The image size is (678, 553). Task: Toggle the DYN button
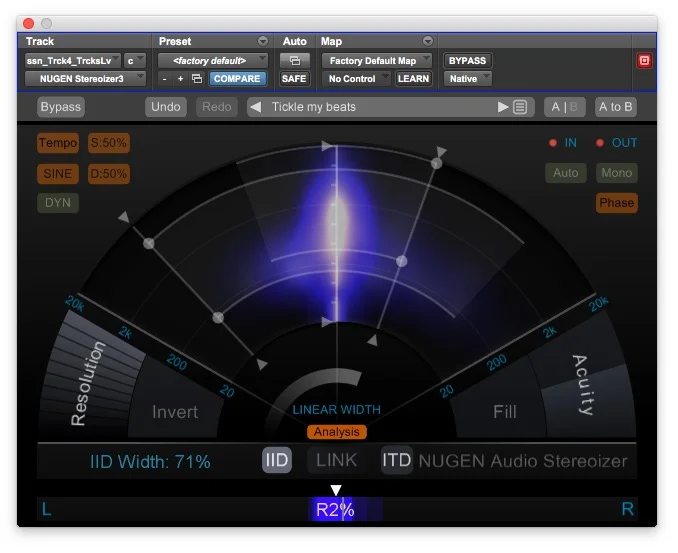click(58, 203)
